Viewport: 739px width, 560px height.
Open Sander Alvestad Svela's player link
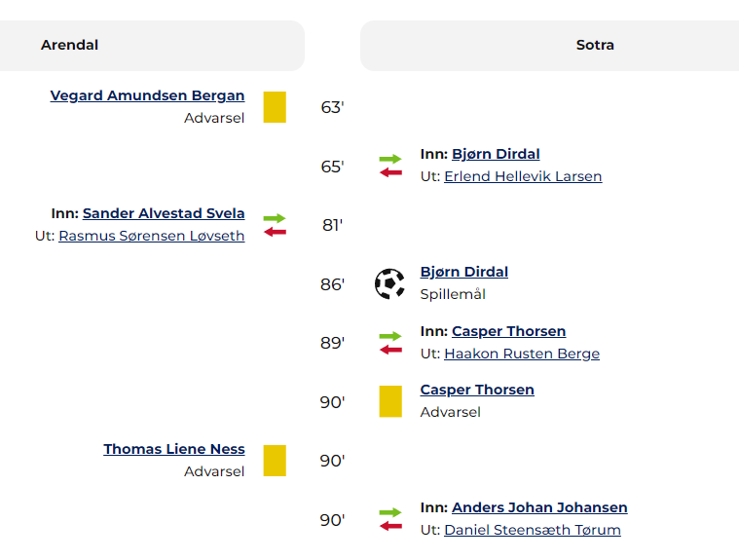click(164, 213)
